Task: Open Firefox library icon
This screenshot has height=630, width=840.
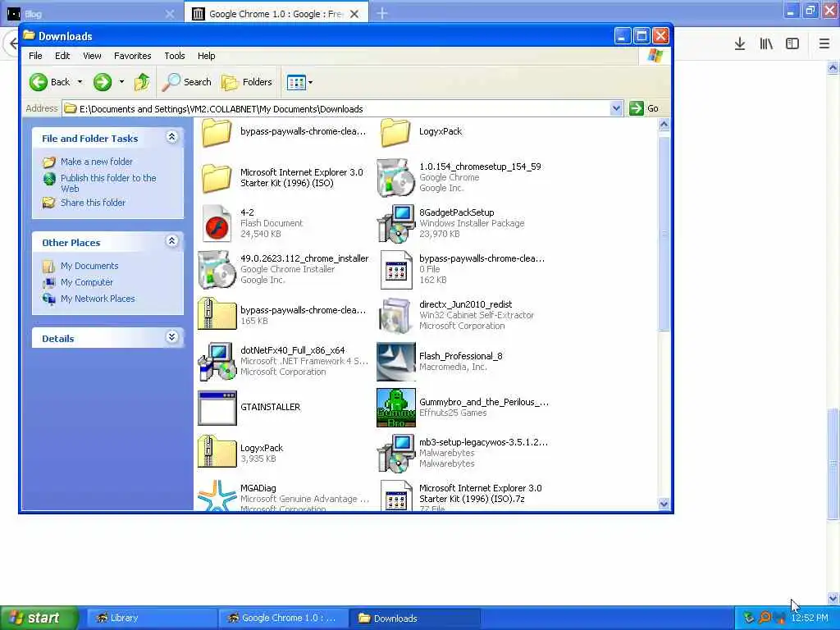Action: coord(766,44)
